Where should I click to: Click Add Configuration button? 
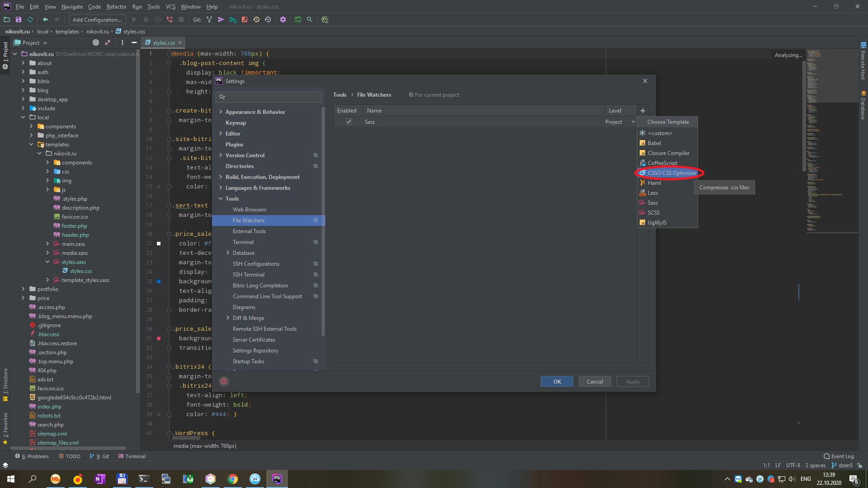tap(97, 19)
